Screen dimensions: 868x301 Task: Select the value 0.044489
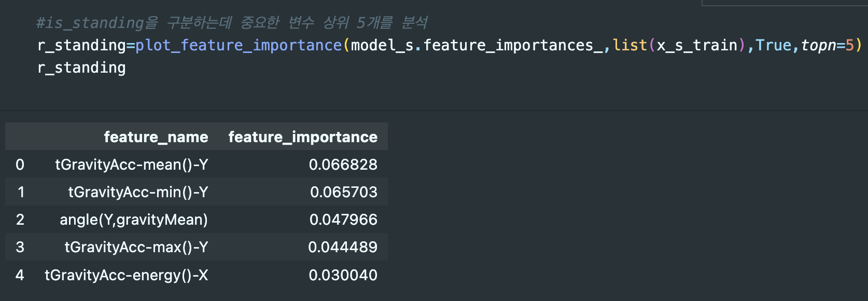point(343,247)
